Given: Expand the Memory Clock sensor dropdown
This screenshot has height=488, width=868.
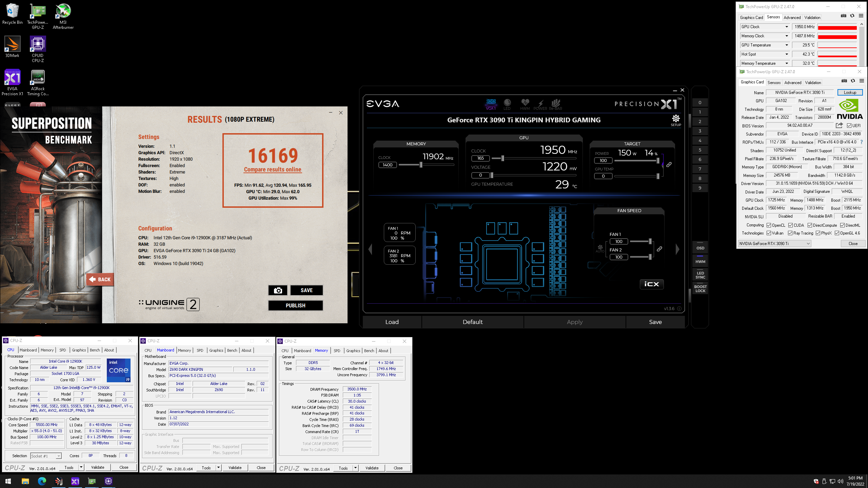Looking at the screenshot, I should pos(787,36).
